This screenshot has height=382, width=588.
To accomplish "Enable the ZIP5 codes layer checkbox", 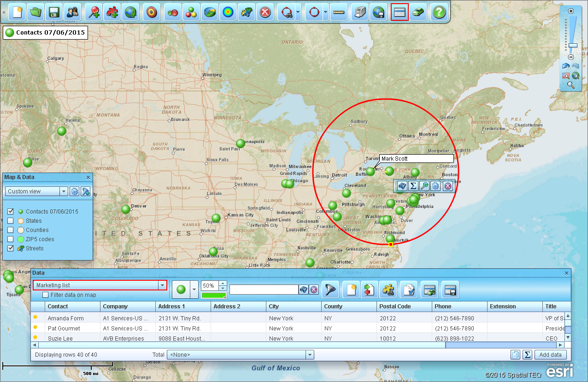I will point(10,239).
